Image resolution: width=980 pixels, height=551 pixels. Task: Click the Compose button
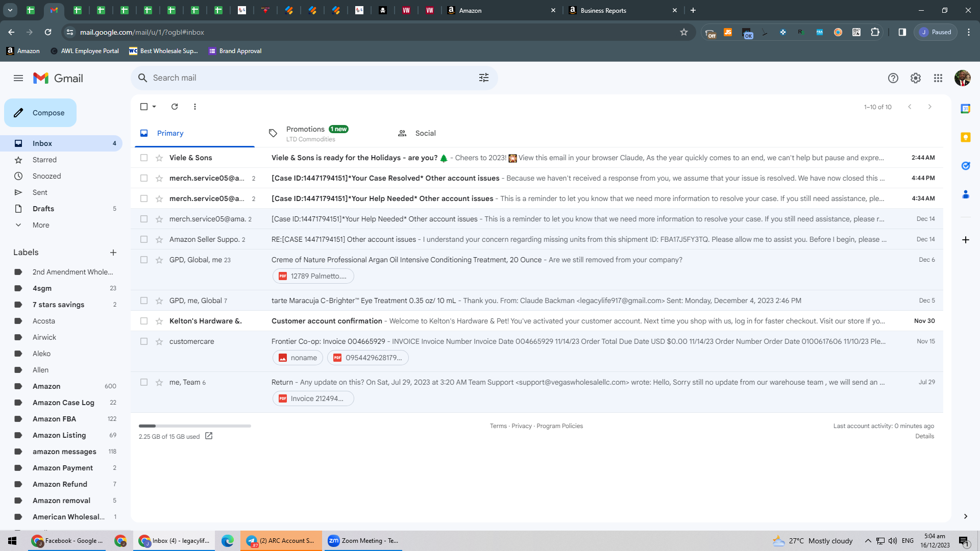(x=40, y=113)
